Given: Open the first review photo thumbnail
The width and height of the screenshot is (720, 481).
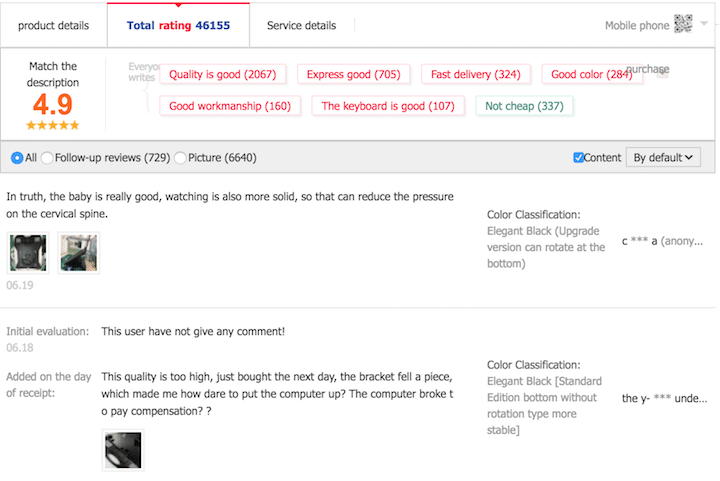Looking at the screenshot, I should click(27, 253).
